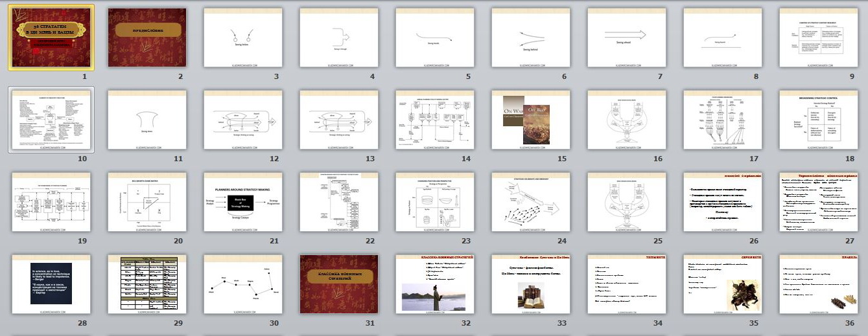The image size is (868, 336).
Task: Select the 'Seeing ahead' long arrow slide
Action: click(627, 37)
